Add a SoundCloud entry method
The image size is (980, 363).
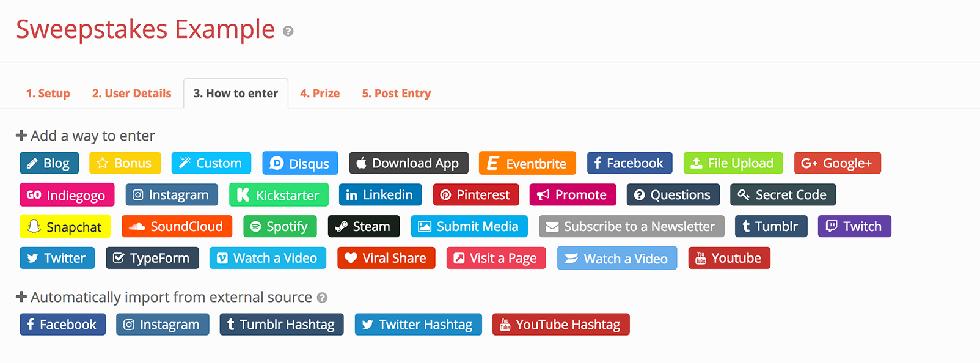point(177,226)
